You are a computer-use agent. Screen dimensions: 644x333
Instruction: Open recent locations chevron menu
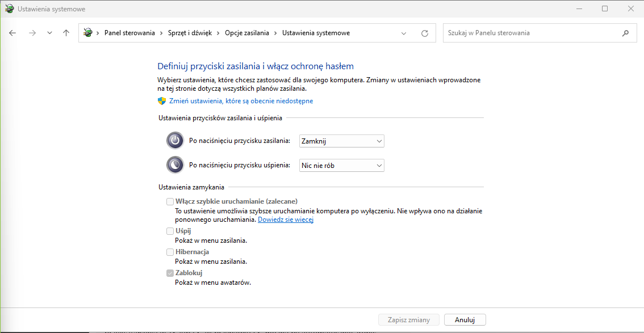(49, 33)
